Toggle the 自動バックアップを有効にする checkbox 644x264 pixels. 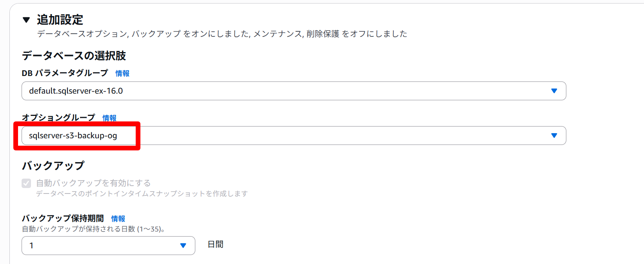26,183
